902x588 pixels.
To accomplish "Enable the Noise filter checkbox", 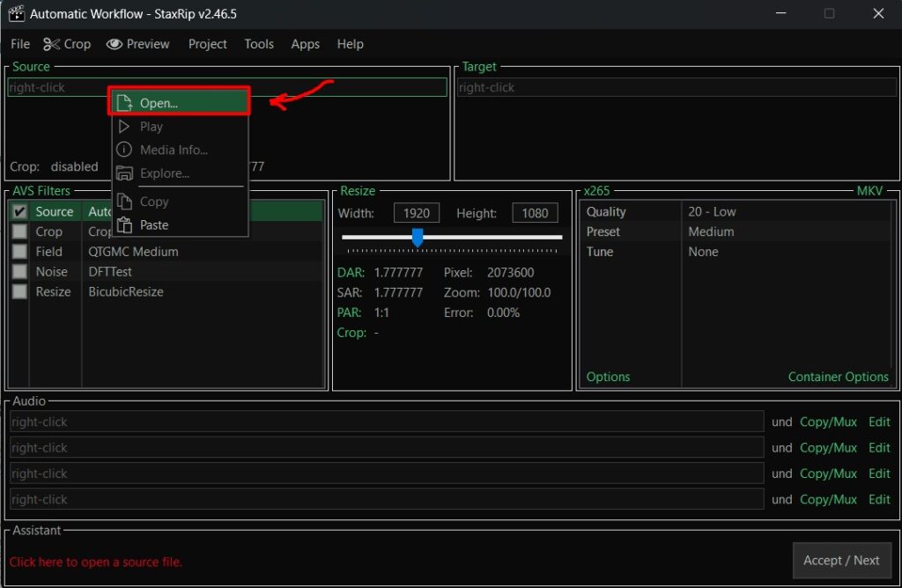I will point(19,272).
